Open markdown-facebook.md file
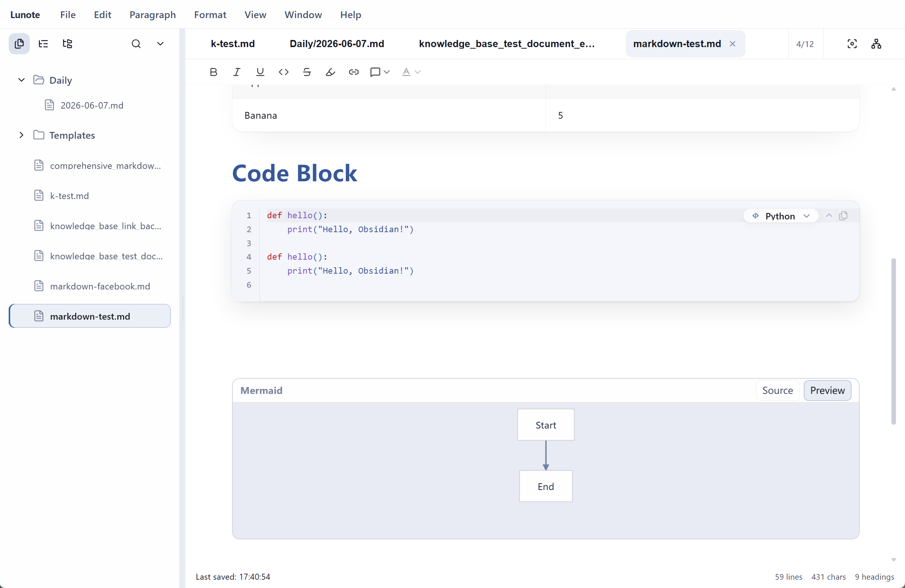Image resolution: width=905 pixels, height=588 pixels. click(x=100, y=286)
